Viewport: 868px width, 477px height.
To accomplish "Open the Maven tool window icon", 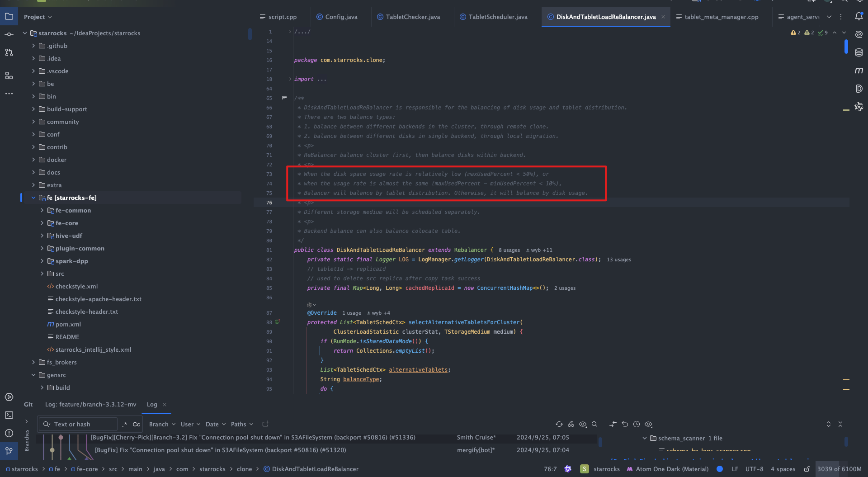I will coord(859,71).
